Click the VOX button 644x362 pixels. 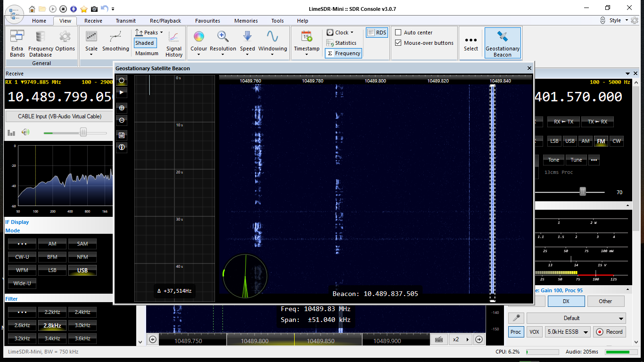click(x=534, y=332)
